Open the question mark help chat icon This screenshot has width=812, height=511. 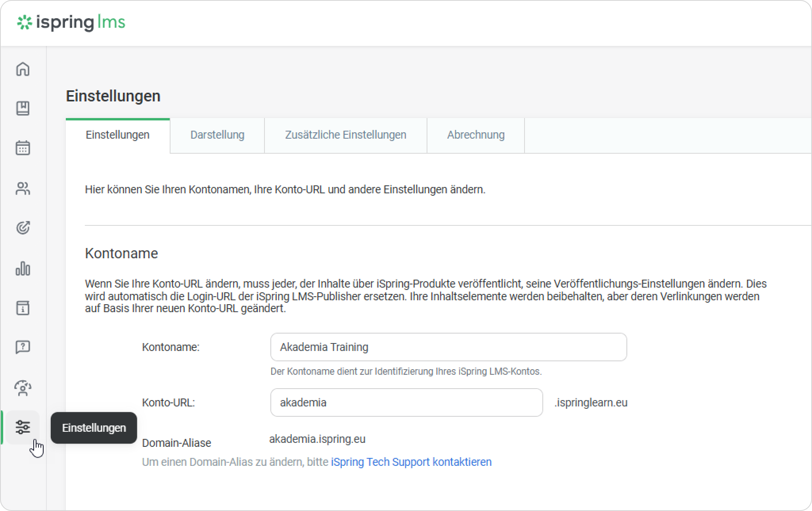23,347
